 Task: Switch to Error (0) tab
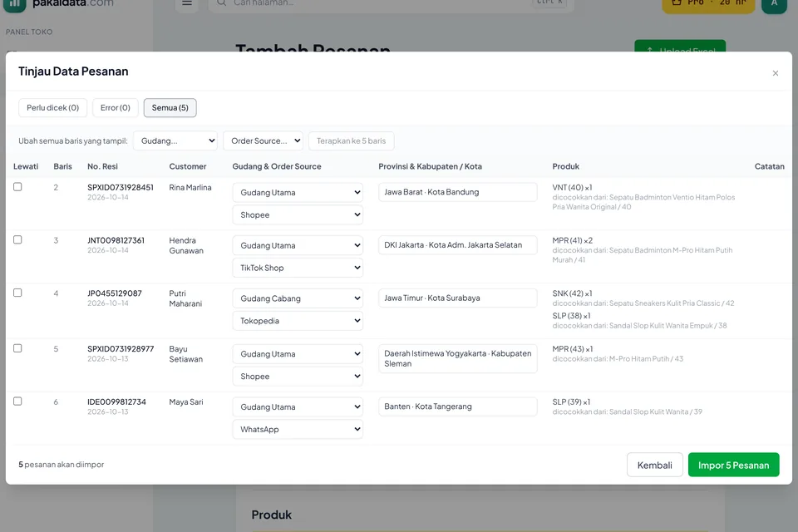tap(116, 108)
